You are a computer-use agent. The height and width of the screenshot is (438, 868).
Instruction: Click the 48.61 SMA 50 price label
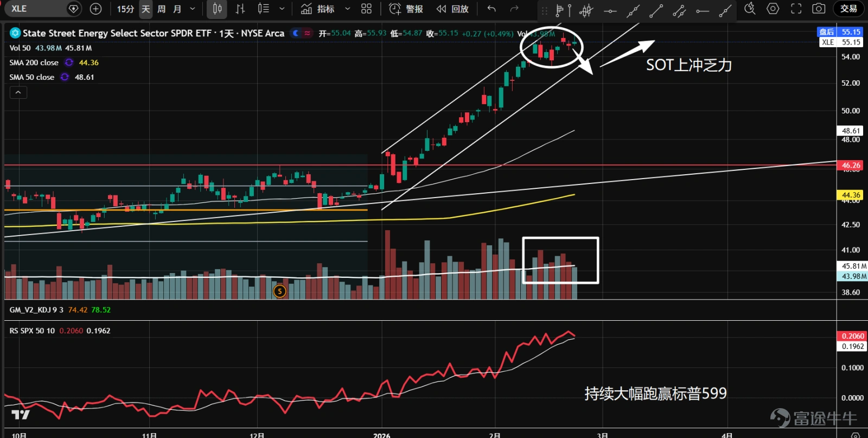tap(851, 131)
